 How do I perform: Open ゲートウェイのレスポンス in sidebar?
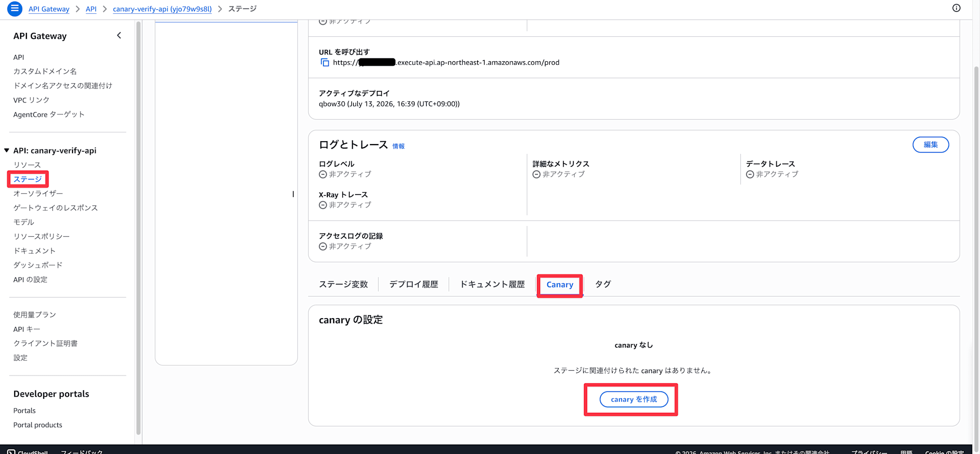[55, 208]
